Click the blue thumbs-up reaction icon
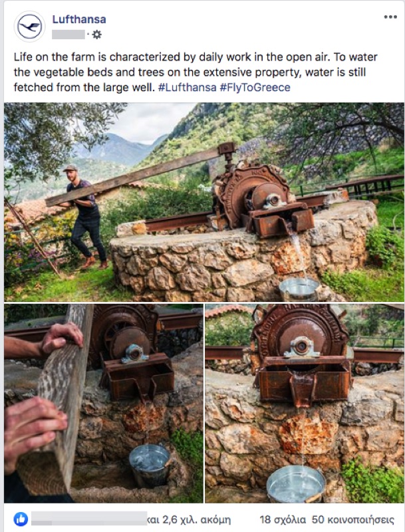The width and height of the screenshot is (405, 532). click(x=21, y=519)
